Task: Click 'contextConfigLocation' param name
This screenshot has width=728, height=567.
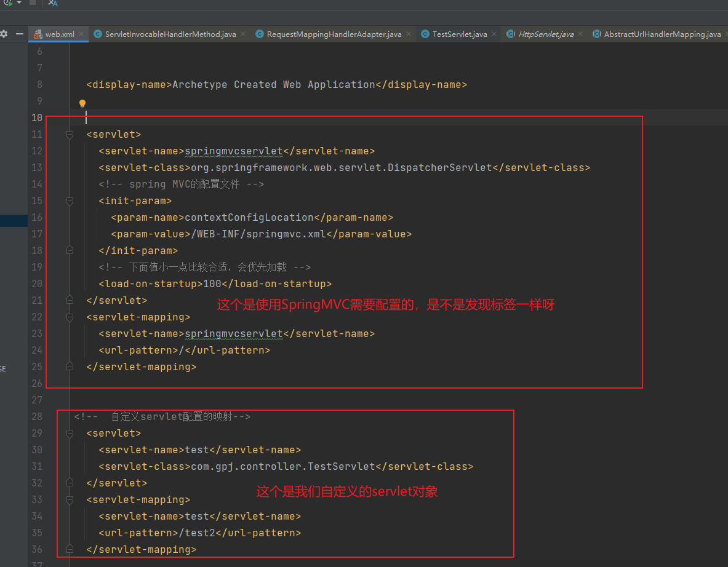Action: pyautogui.click(x=249, y=217)
